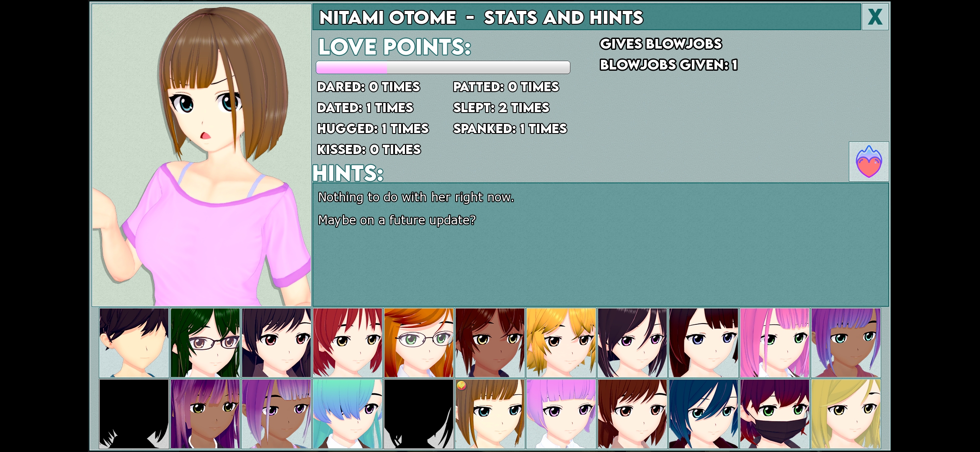Select brown-haired girl with heart badge
980x452 pixels.
click(x=490, y=414)
